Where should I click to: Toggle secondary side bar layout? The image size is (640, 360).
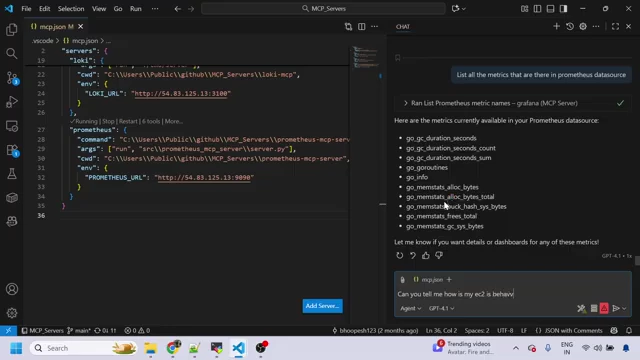[x=563, y=9]
